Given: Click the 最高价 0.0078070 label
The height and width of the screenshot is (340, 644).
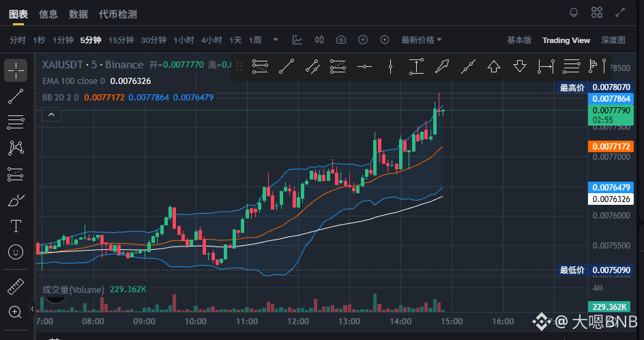Looking at the screenshot, I should (595, 87).
